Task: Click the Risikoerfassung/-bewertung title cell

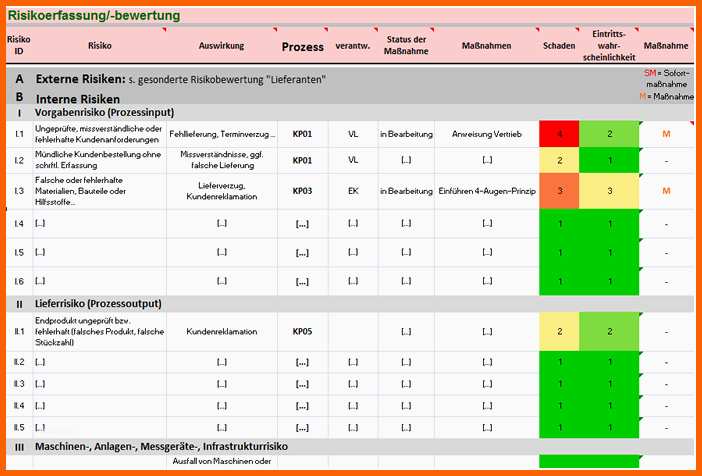Action: pos(94,16)
